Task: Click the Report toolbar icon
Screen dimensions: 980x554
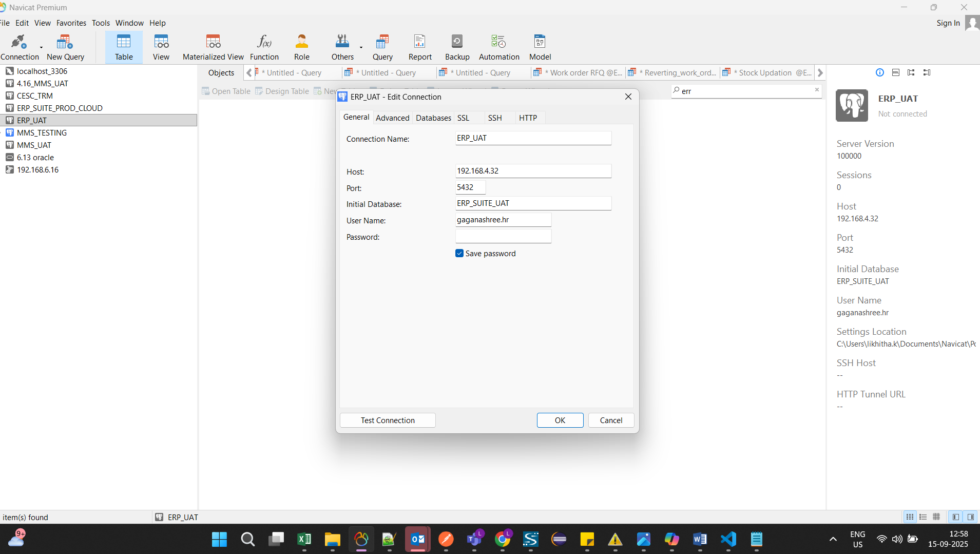Action: [x=419, y=47]
